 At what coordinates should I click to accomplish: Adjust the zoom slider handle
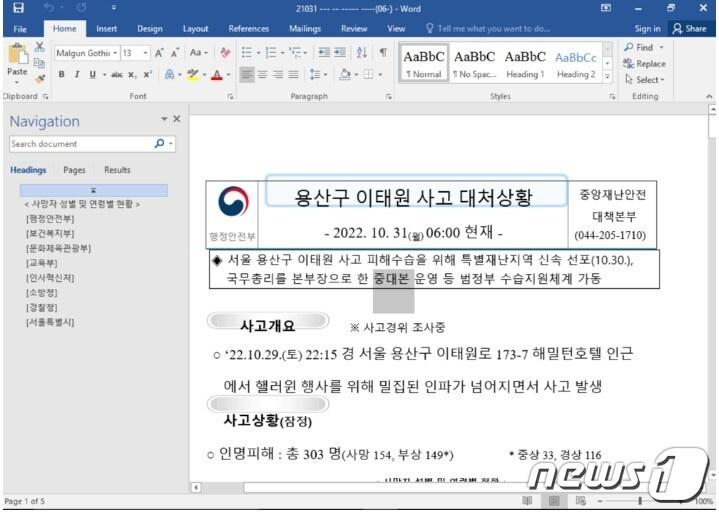pos(640,501)
